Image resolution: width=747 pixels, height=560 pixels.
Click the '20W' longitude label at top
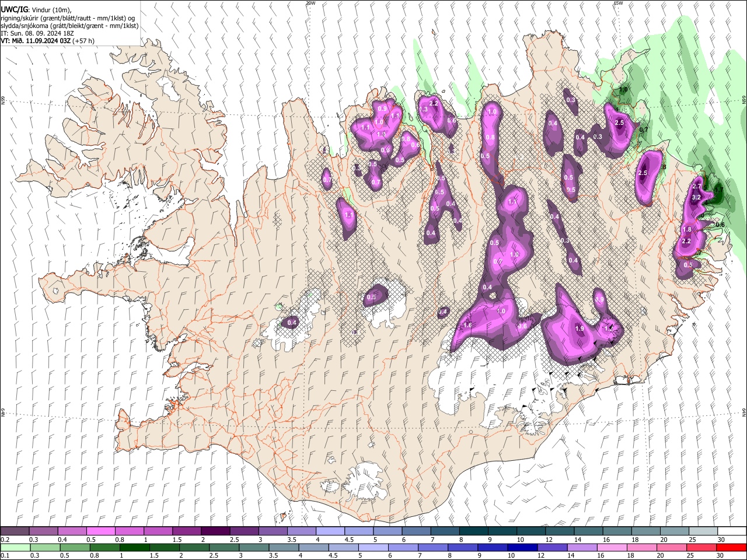(311, 3)
